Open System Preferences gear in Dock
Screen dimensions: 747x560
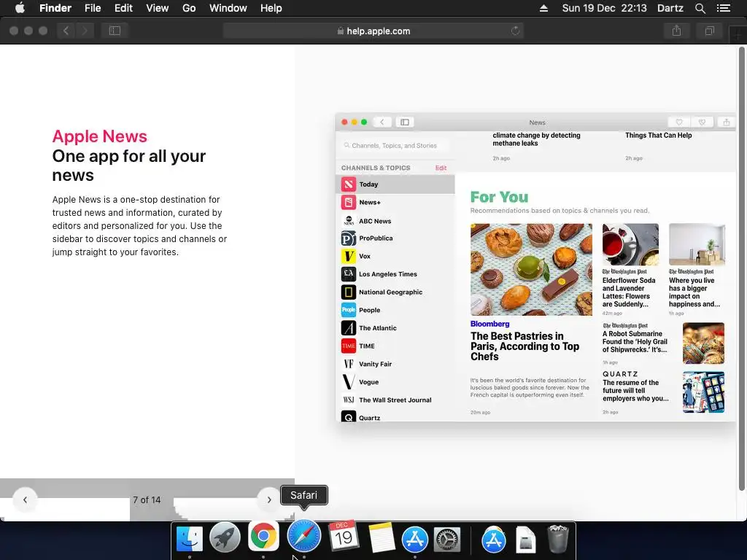pyautogui.click(x=446, y=540)
